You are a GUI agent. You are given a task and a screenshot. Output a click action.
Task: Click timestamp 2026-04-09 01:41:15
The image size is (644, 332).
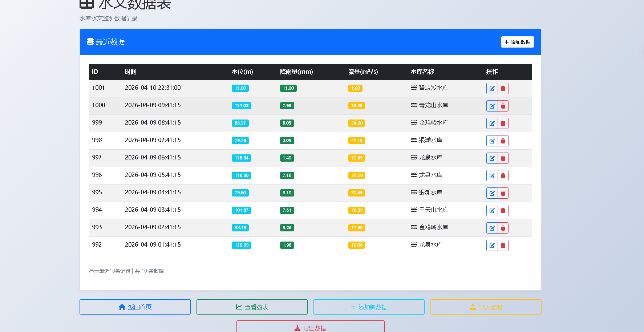153,245
